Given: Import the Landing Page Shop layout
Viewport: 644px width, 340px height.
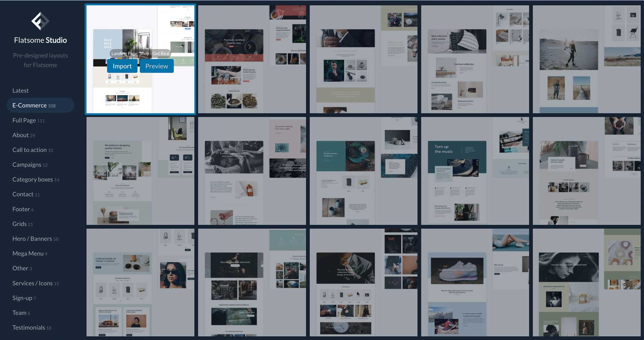Looking at the screenshot, I should click(x=122, y=66).
